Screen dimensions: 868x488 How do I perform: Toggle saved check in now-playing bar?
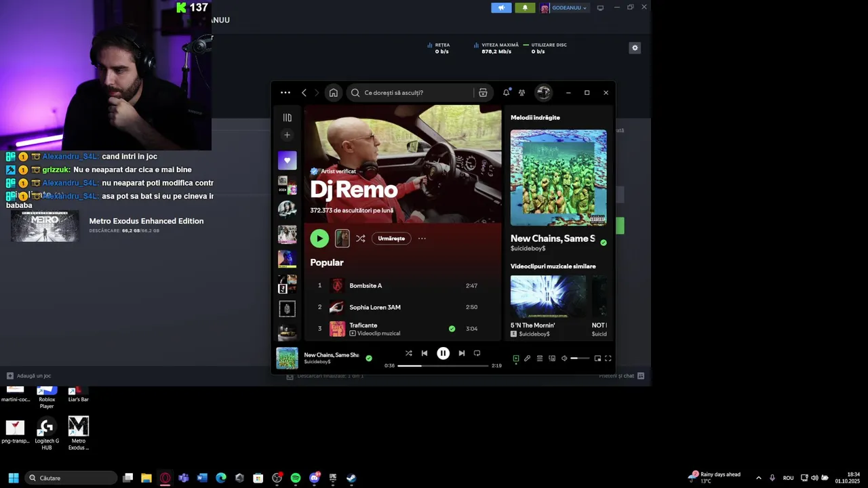369,358
